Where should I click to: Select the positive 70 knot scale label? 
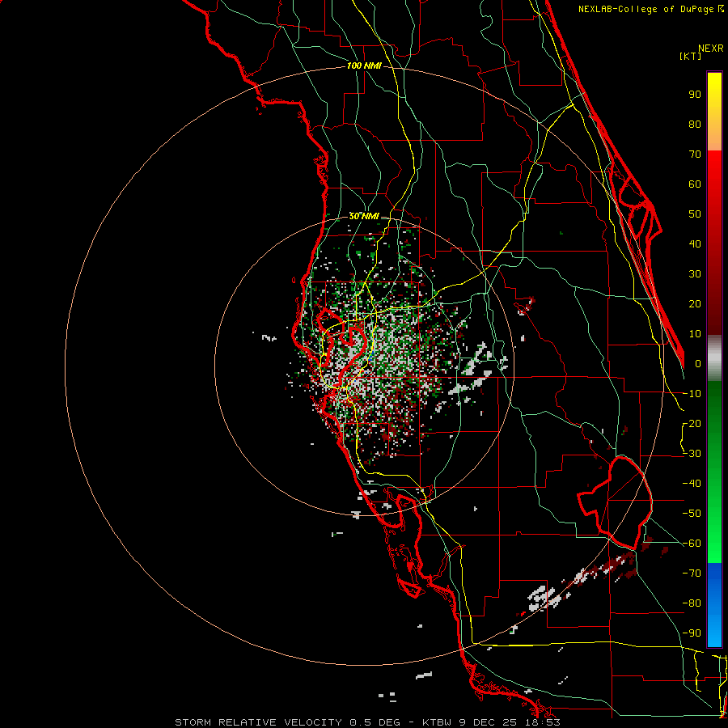695,154
